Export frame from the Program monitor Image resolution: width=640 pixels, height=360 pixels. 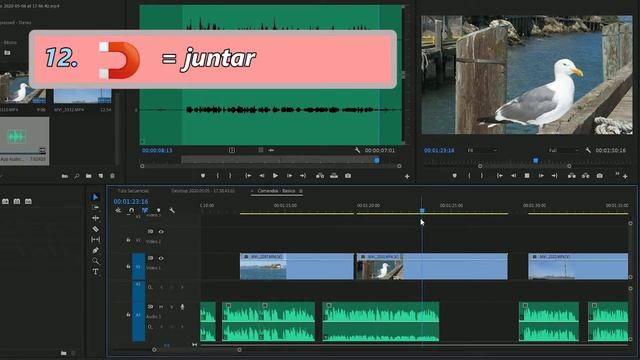tap(600, 176)
